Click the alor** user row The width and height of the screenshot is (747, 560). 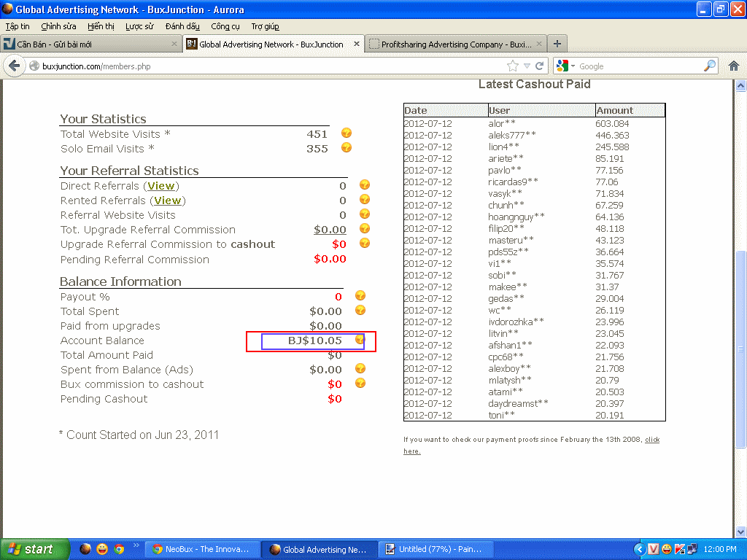534,123
